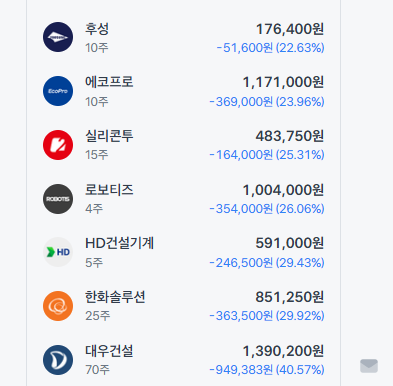Select the 실리콘투 stock name
The width and height of the screenshot is (393, 386).
click(x=109, y=136)
